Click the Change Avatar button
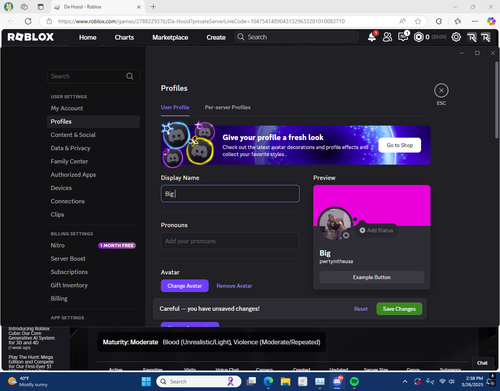The image size is (500, 391). click(x=185, y=286)
